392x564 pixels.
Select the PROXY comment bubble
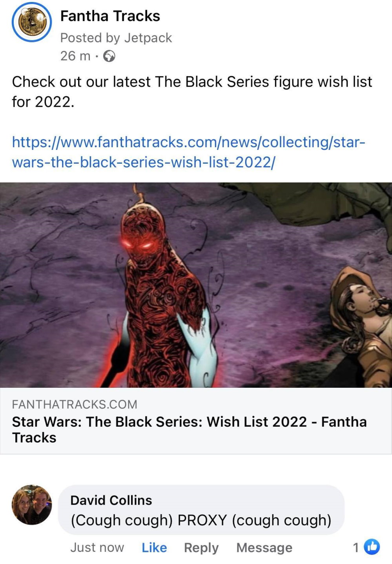pos(201,510)
